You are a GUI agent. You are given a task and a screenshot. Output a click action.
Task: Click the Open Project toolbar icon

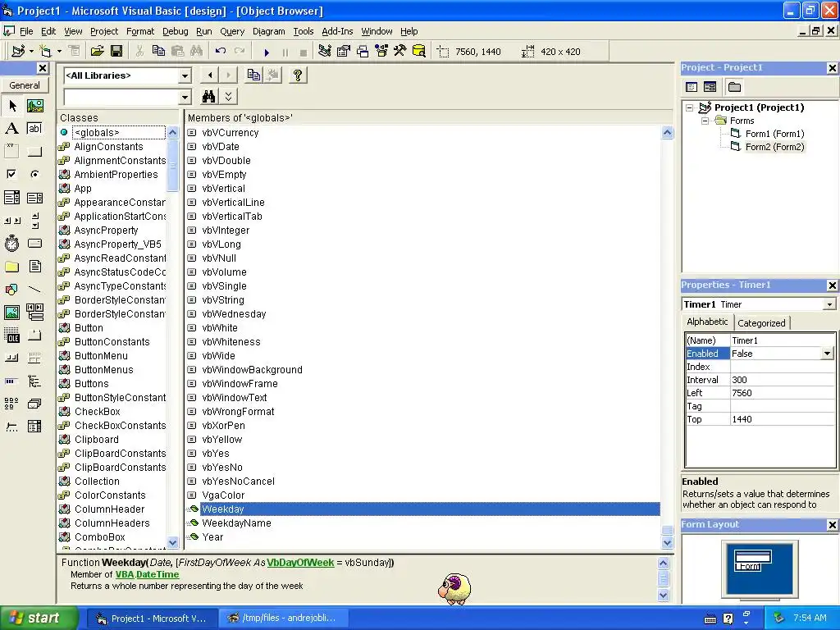pyautogui.click(x=97, y=52)
